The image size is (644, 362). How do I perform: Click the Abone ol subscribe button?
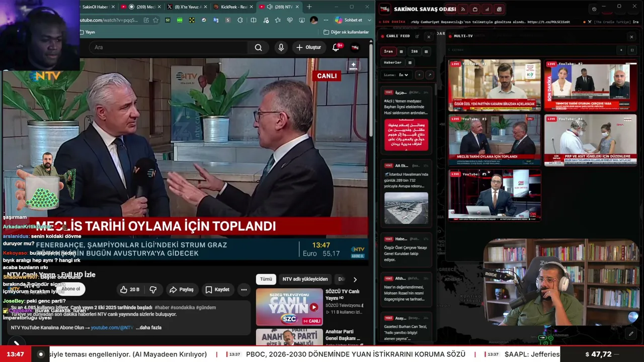(71, 289)
